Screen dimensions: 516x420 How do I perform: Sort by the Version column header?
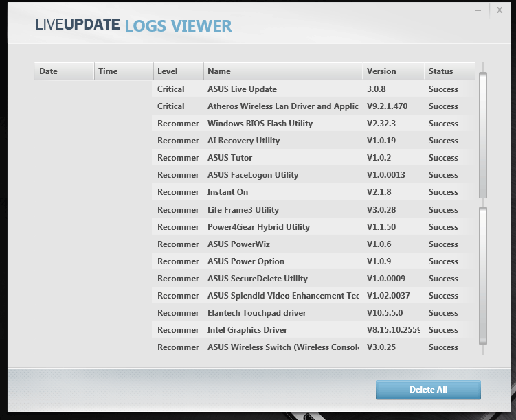tap(394, 71)
